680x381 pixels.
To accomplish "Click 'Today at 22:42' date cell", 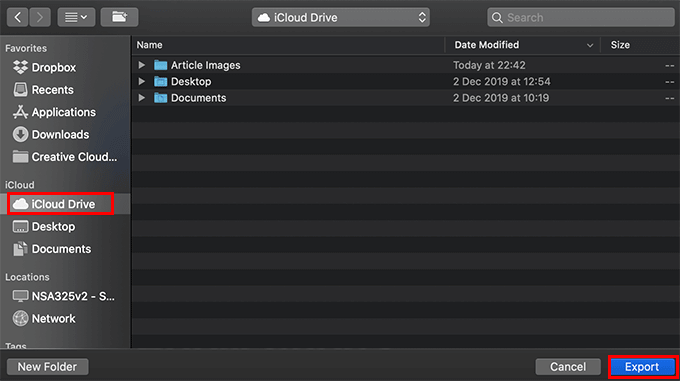I will tap(489, 65).
